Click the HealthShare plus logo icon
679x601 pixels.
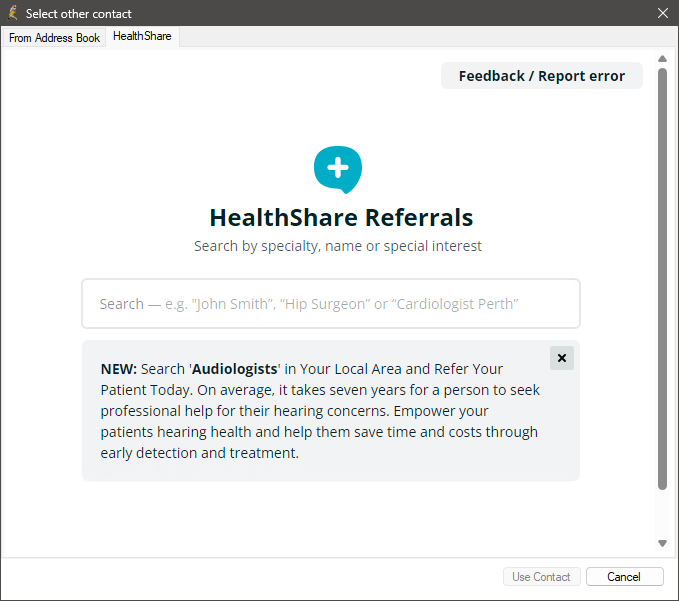click(338, 169)
